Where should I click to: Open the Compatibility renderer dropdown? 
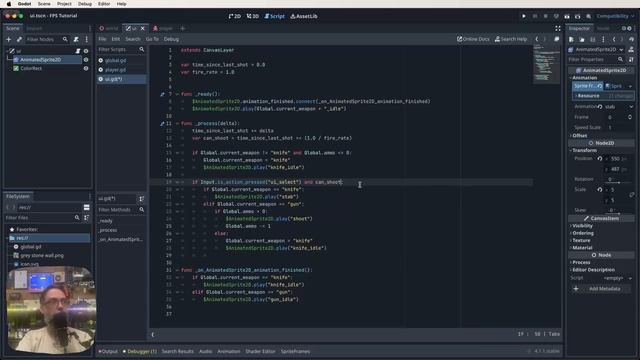pos(616,16)
